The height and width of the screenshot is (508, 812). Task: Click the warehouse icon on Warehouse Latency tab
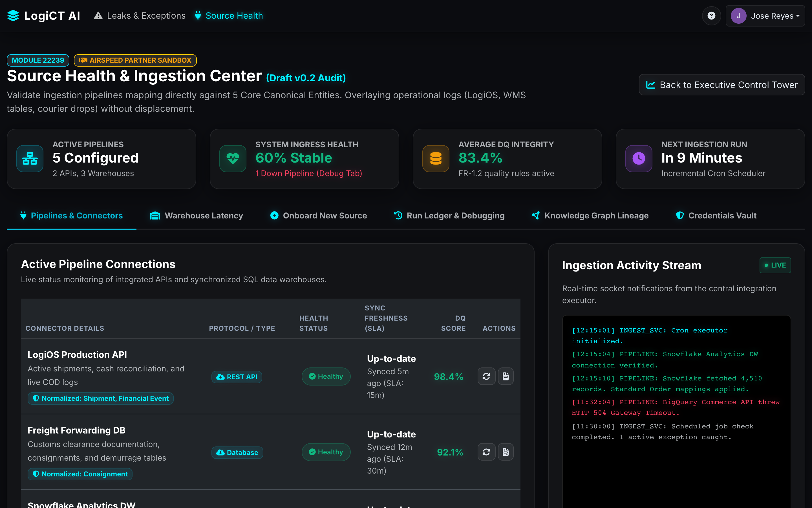point(155,216)
